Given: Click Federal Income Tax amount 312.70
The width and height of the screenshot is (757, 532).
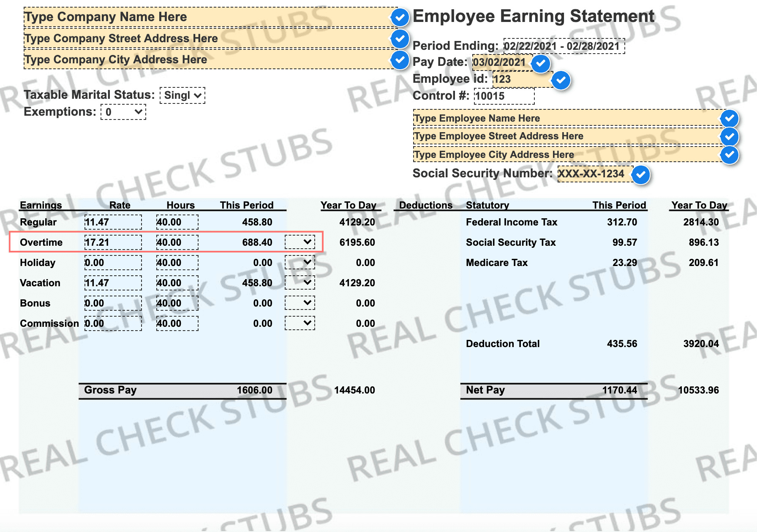Looking at the screenshot, I should (622, 222).
